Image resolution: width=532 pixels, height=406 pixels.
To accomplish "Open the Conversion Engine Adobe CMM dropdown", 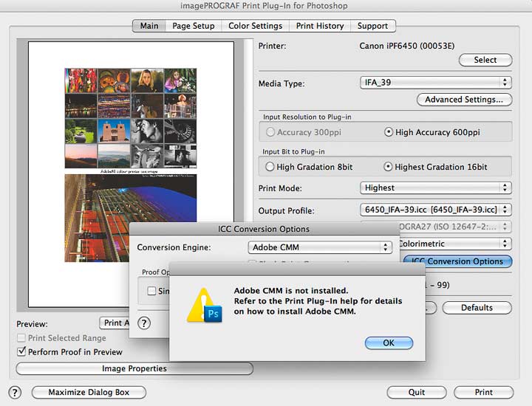I will click(x=320, y=247).
